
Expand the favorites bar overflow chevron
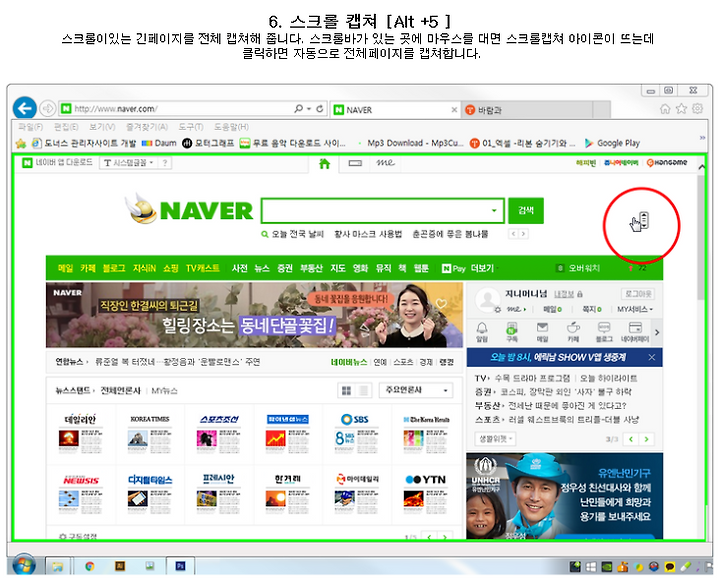(x=702, y=138)
